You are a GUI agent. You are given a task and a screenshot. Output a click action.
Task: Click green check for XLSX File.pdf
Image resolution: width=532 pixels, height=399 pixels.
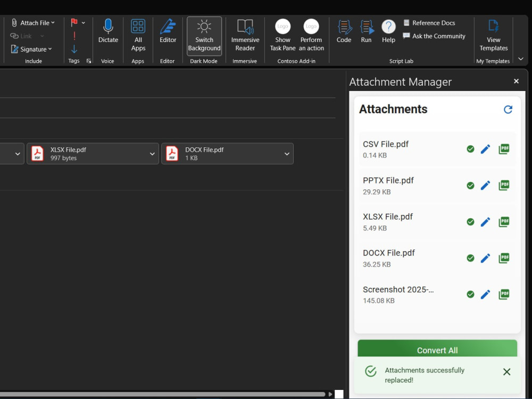click(x=470, y=222)
